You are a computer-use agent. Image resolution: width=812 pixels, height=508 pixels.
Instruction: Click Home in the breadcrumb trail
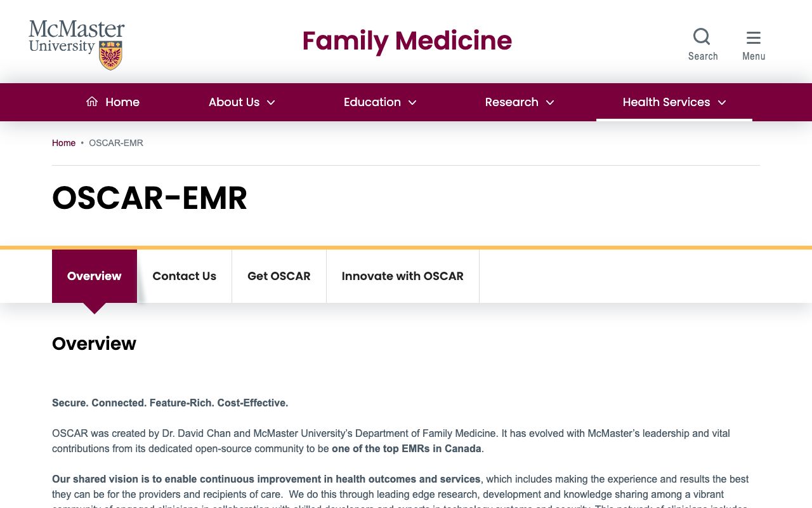tap(63, 143)
